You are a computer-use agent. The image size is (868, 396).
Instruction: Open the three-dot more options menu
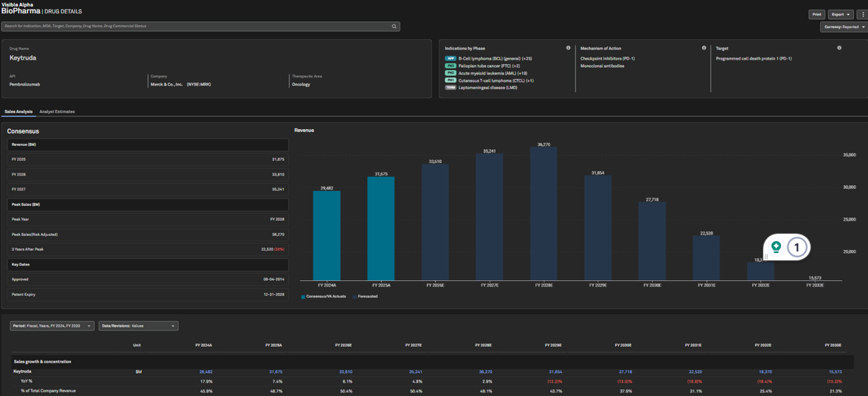(863, 14)
